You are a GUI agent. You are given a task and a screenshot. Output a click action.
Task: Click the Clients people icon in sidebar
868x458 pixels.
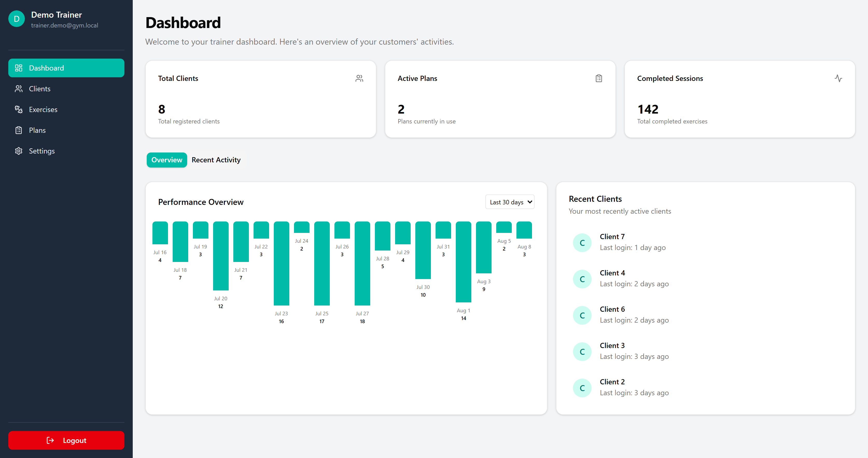click(x=18, y=89)
